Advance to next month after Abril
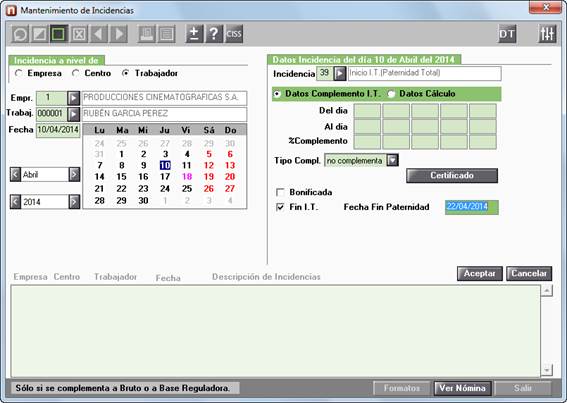567x403 pixels. pos(74,174)
